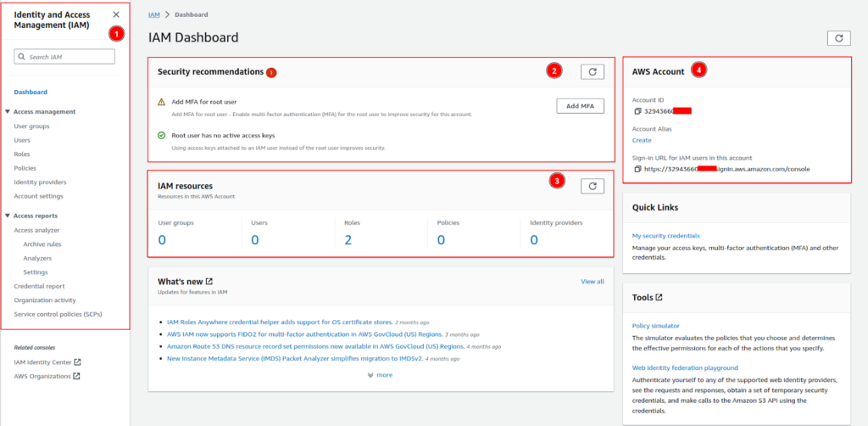
Task: Open Access analyzer in the sidebar
Action: [x=36, y=231]
